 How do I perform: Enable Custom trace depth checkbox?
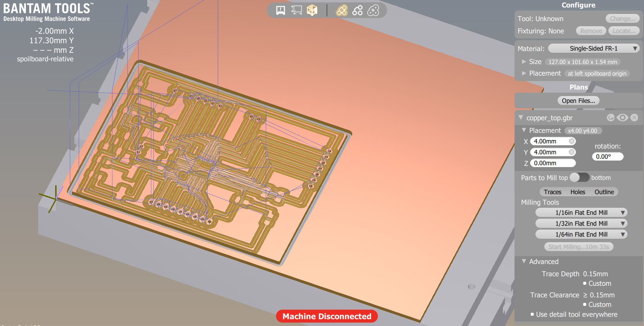[585, 283]
